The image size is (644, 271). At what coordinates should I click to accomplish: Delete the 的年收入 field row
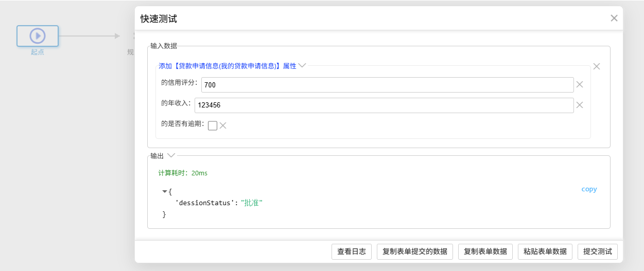pyautogui.click(x=580, y=105)
